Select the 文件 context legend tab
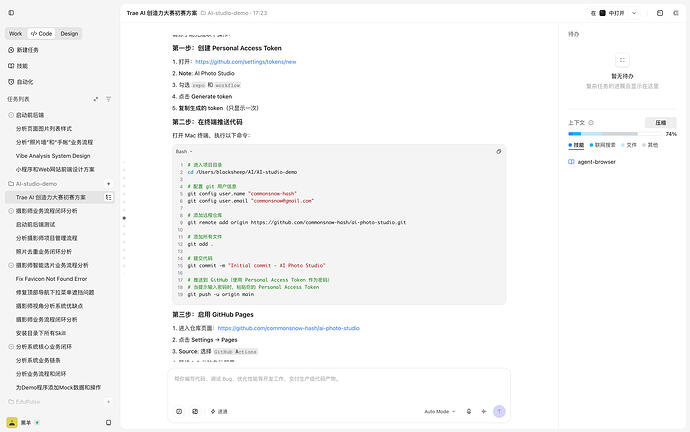Image resolution: width=690 pixels, height=432 pixels. tap(629, 145)
